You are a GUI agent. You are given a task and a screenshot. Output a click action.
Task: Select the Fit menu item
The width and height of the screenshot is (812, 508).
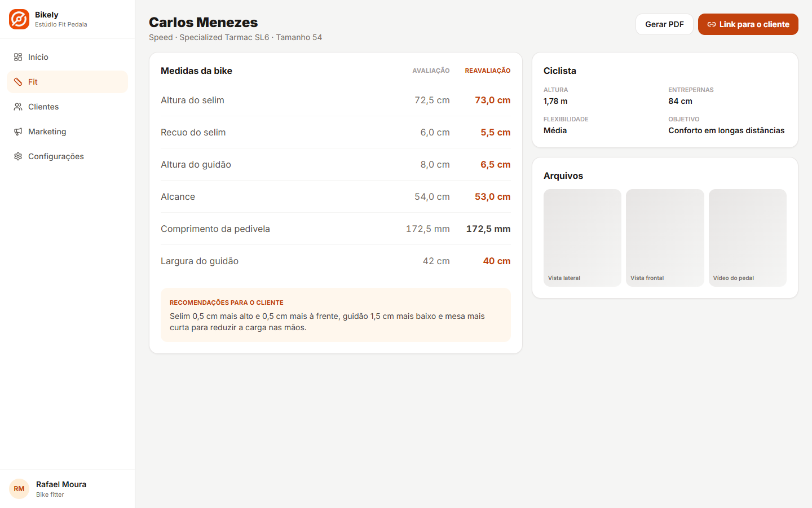[67, 82]
